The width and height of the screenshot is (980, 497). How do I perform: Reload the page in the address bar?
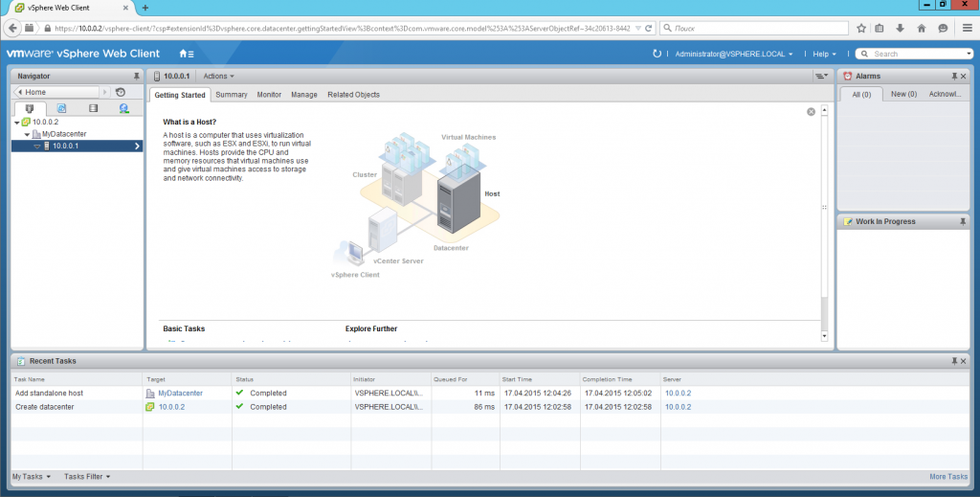tap(649, 28)
